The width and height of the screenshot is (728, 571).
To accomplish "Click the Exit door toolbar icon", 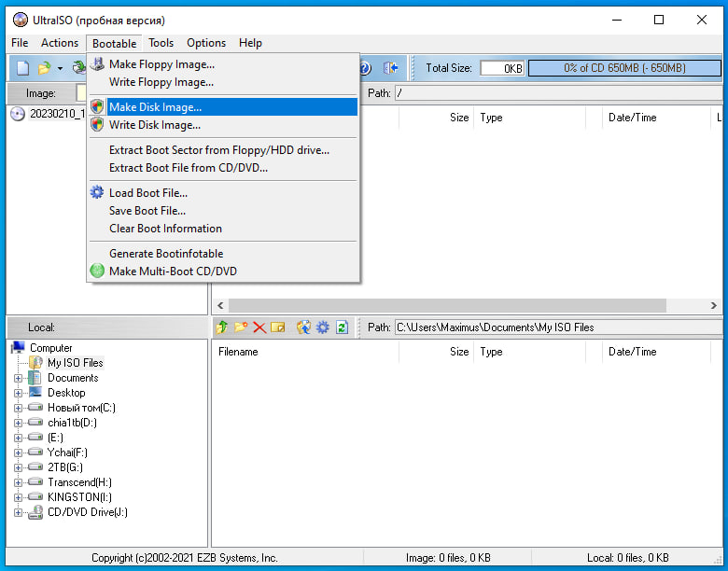I will [x=390, y=68].
